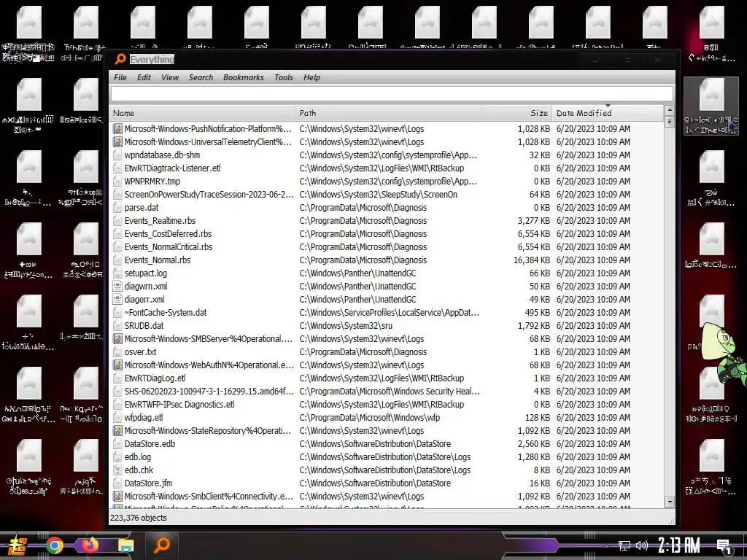Click the Everything search input field
This screenshot has height=560, width=747.
point(392,93)
